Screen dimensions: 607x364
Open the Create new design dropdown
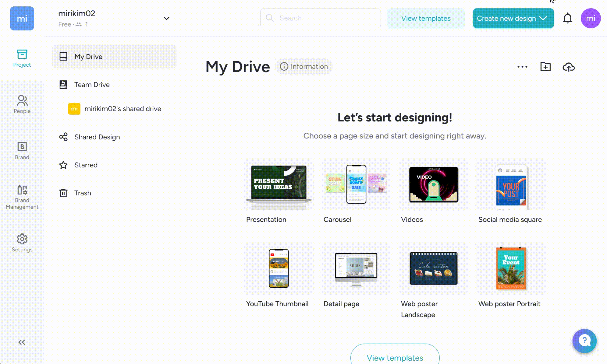point(513,18)
